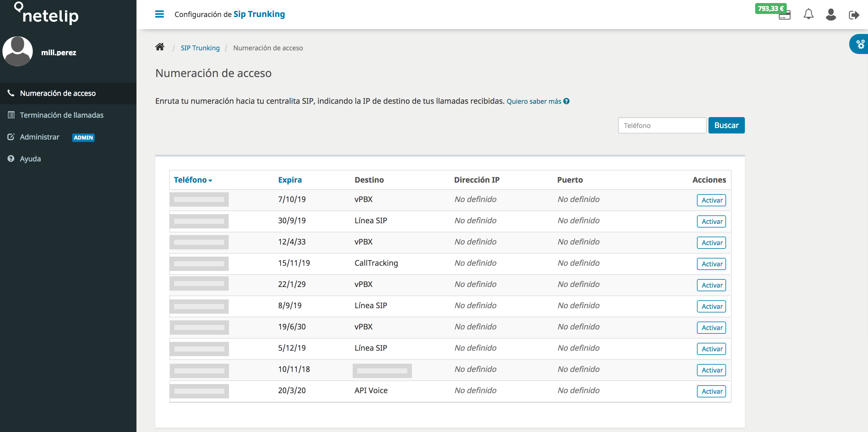Sort table by Teléfono column
Viewport: 868px width, 432px height.
point(193,180)
